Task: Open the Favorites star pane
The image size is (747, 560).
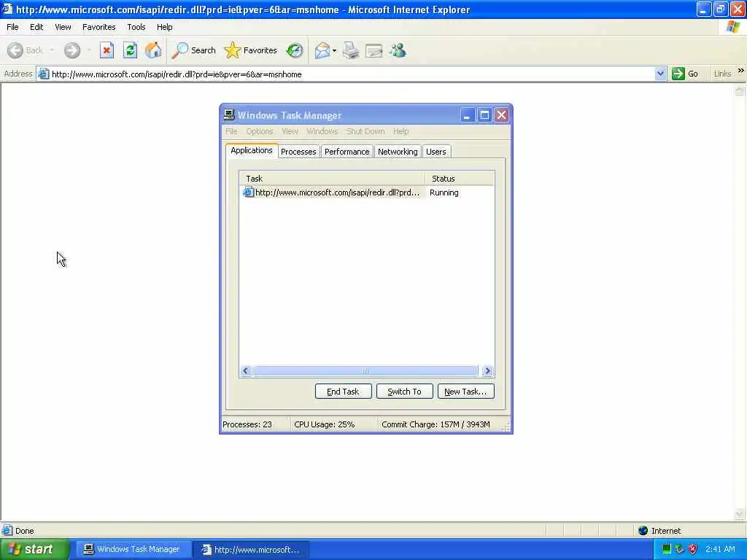Action: click(x=251, y=50)
